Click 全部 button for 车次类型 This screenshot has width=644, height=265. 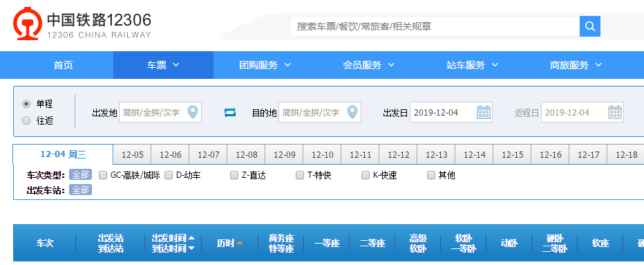pyautogui.click(x=80, y=175)
